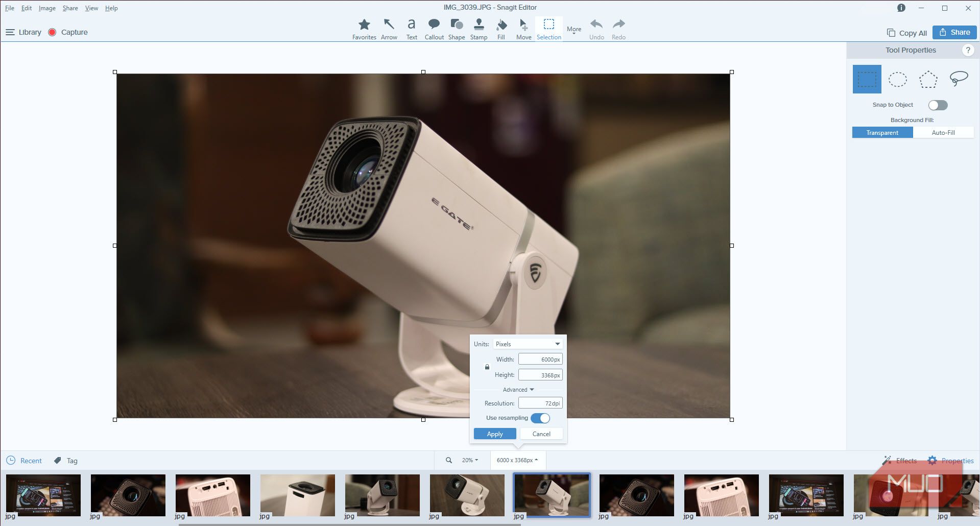Select the Fill tool
The width and height of the screenshot is (980, 526).
tap(501, 29)
